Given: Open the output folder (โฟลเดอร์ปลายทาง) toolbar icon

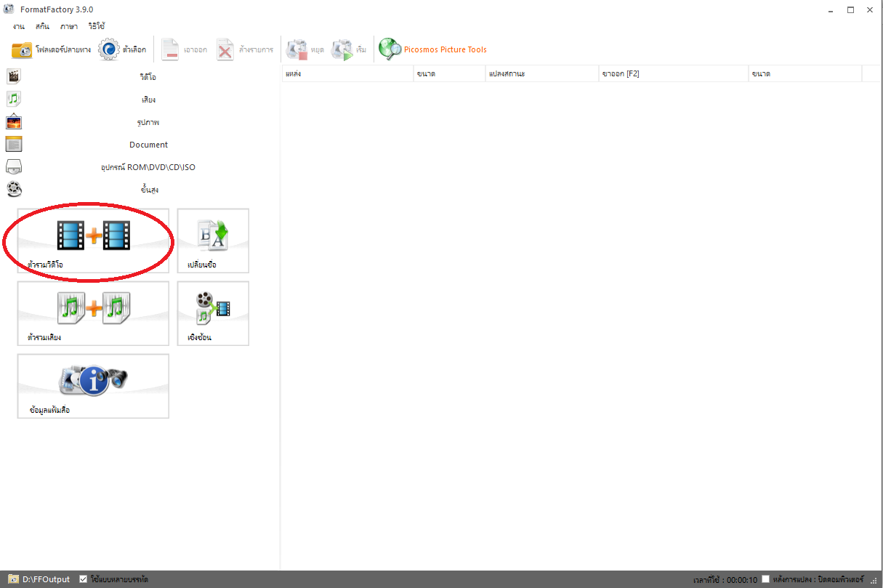Looking at the screenshot, I should click(22, 49).
